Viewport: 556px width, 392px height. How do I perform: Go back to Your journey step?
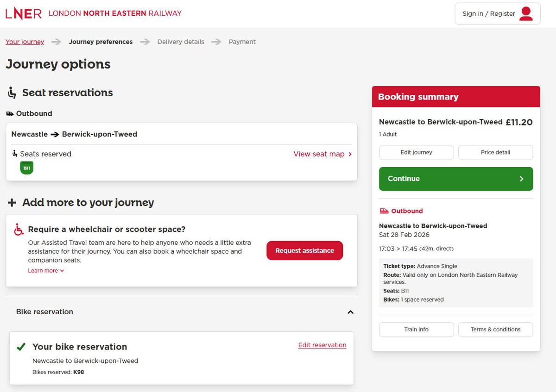pos(25,42)
